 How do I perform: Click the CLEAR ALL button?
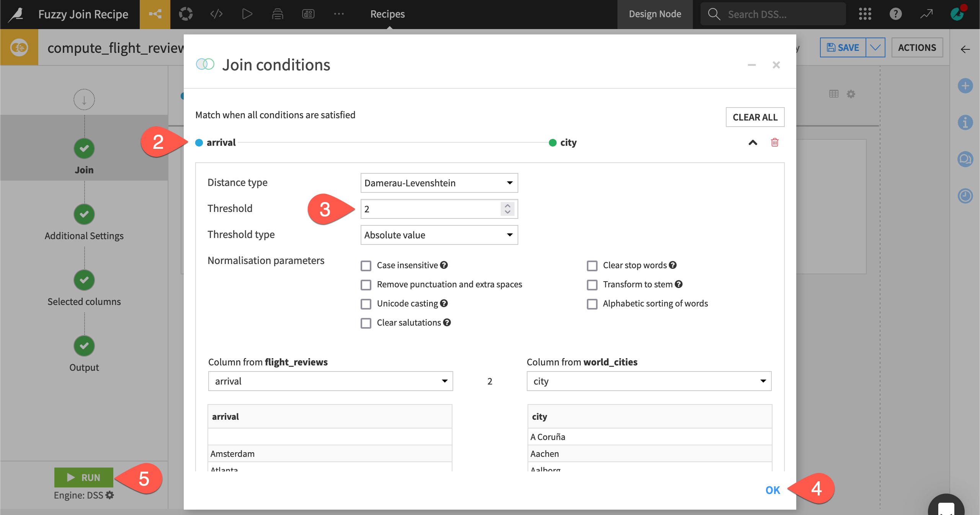pyautogui.click(x=755, y=117)
